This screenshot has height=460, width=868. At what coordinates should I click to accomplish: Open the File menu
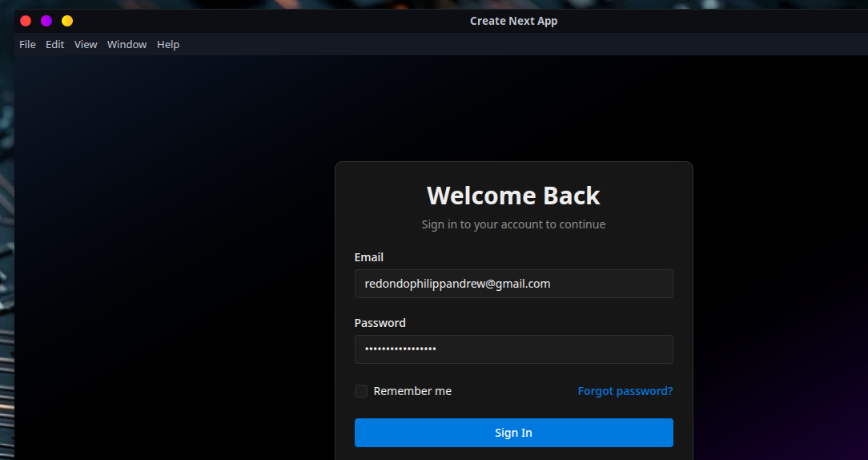pos(28,44)
